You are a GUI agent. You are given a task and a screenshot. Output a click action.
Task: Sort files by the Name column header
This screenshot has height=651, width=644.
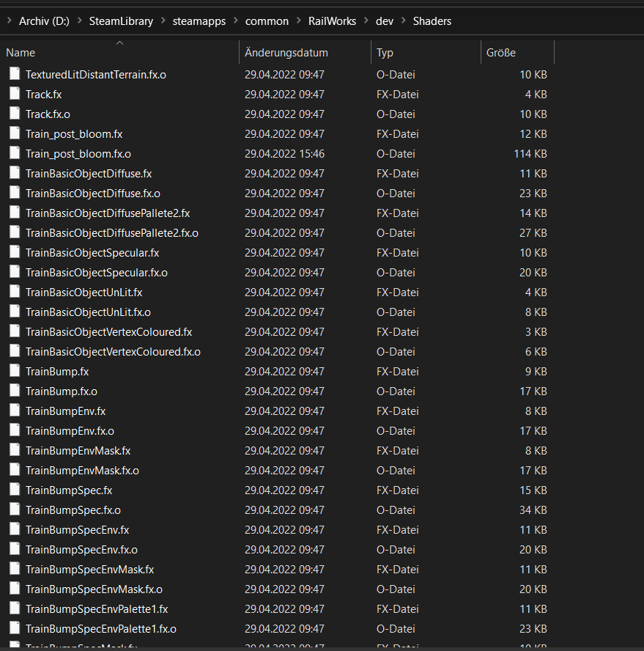[x=119, y=52]
